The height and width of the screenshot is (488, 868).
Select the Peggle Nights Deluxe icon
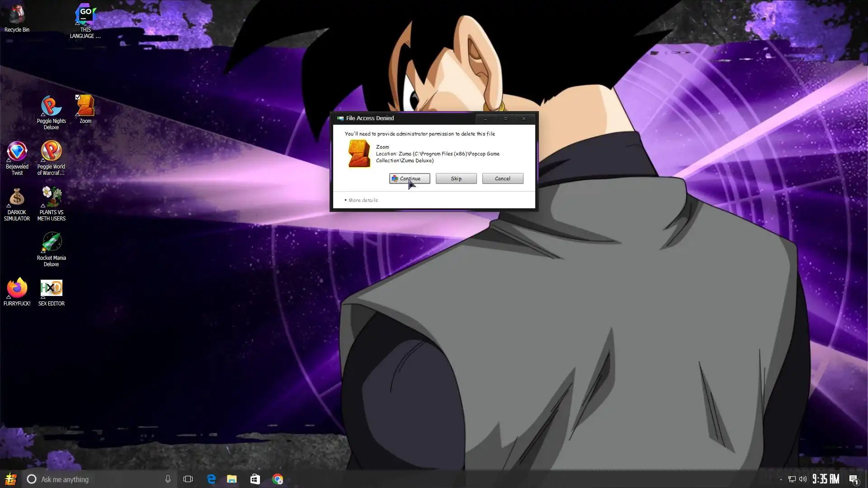(x=51, y=106)
